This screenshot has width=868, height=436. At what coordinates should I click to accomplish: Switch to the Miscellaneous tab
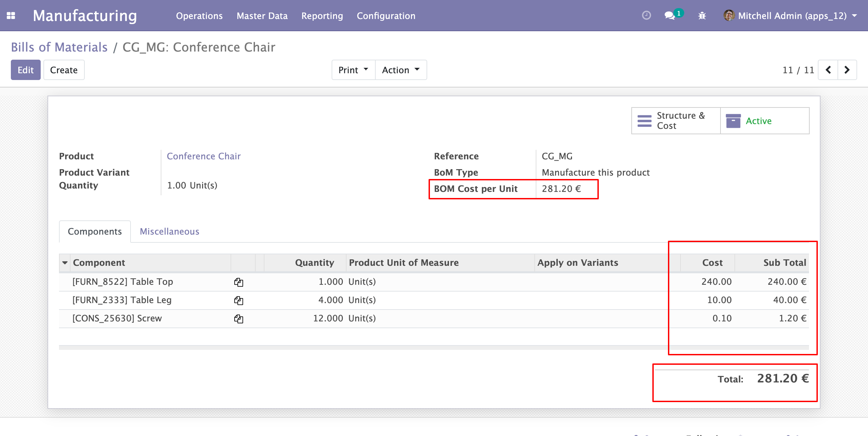click(170, 231)
